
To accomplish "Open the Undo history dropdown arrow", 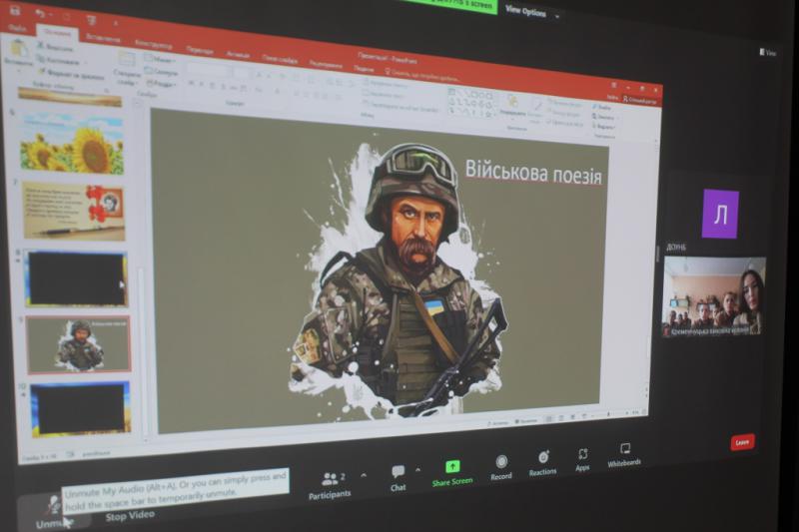I will point(51,15).
